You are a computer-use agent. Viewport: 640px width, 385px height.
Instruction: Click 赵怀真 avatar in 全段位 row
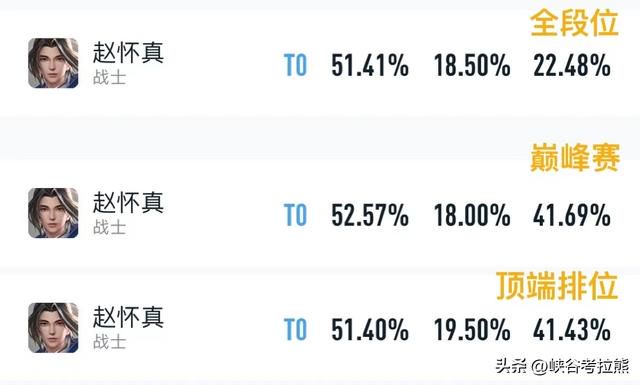[x=53, y=63]
